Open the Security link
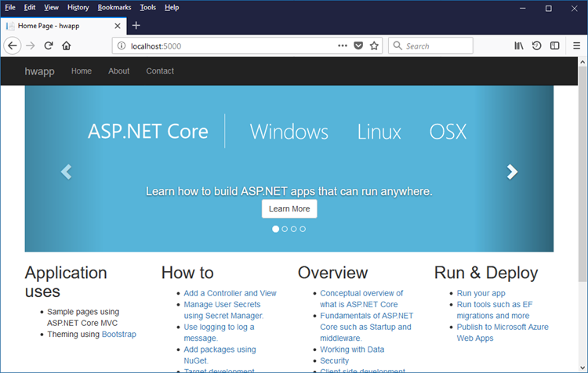The height and width of the screenshot is (373, 588). 335,360
